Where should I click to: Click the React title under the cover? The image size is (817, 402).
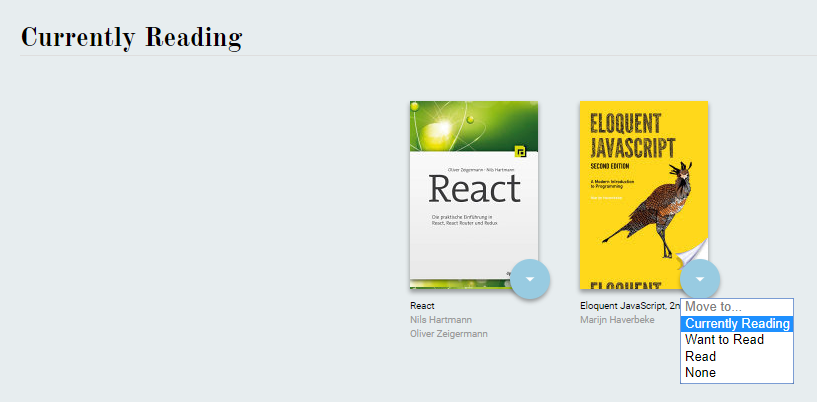point(422,306)
